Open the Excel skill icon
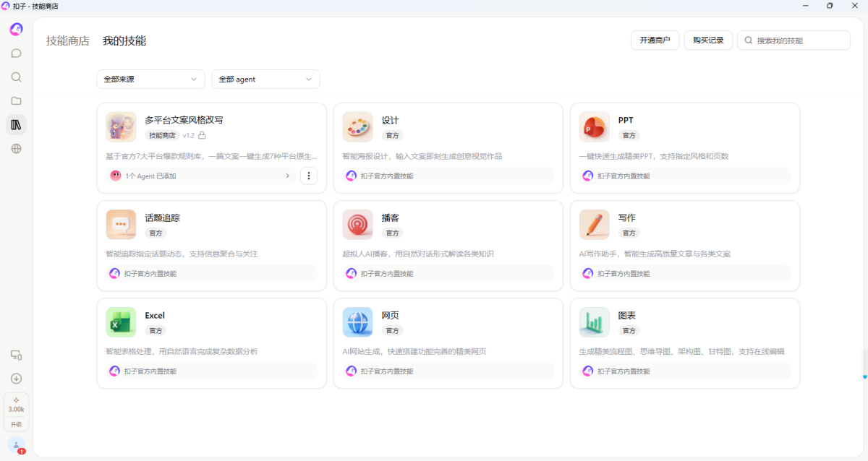Viewport: 868px width, 461px height. [121, 322]
